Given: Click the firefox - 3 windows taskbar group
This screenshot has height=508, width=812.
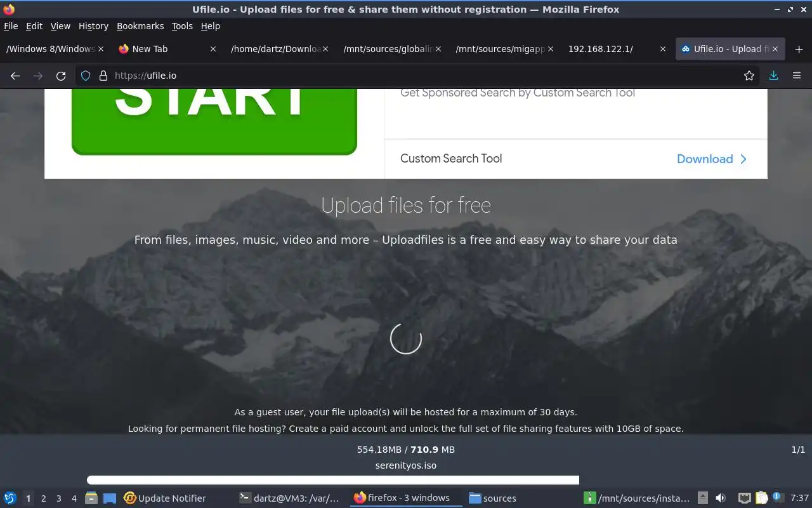Looking at the screenshot, I should [406, 498].
